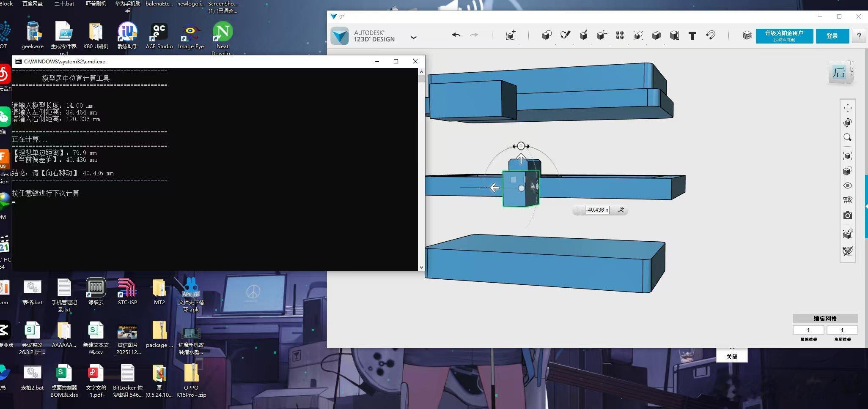Click the cmd window scrollbar up arrow

[421, 72]
